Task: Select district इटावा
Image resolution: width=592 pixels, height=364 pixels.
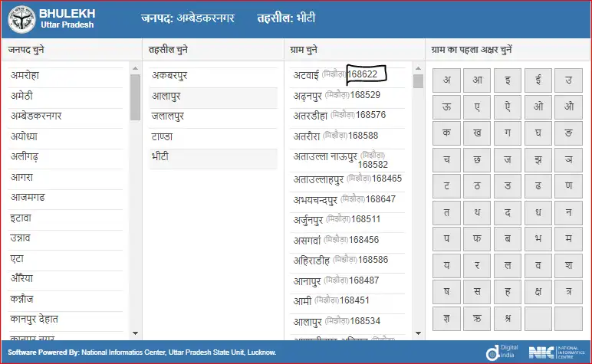Action: coord(66,218)
